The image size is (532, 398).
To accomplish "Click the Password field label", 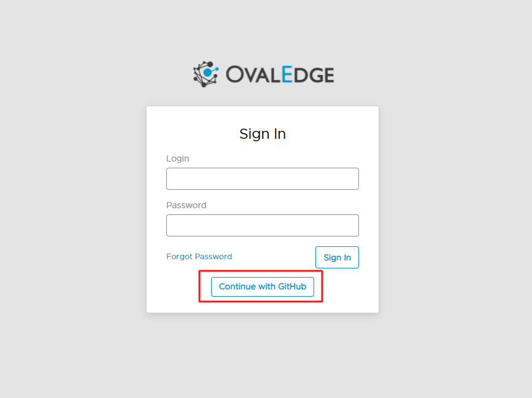I will (x=187, y=205).
